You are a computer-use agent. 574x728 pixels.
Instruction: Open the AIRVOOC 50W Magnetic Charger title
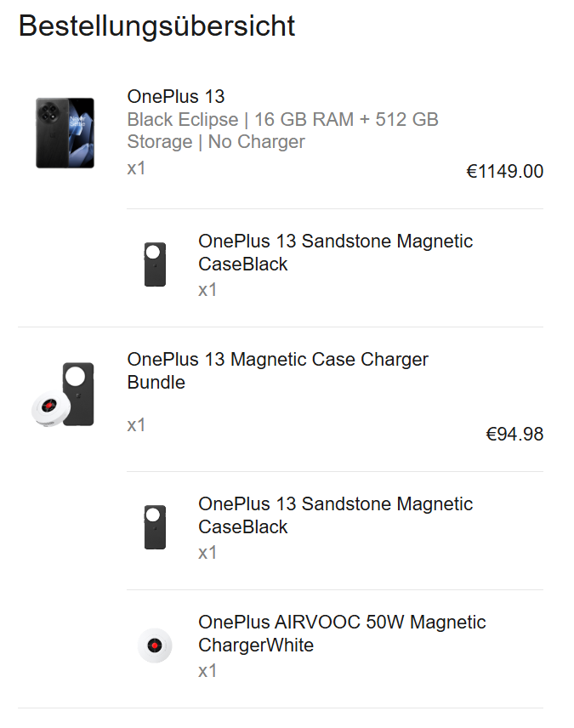coord(342,634)
